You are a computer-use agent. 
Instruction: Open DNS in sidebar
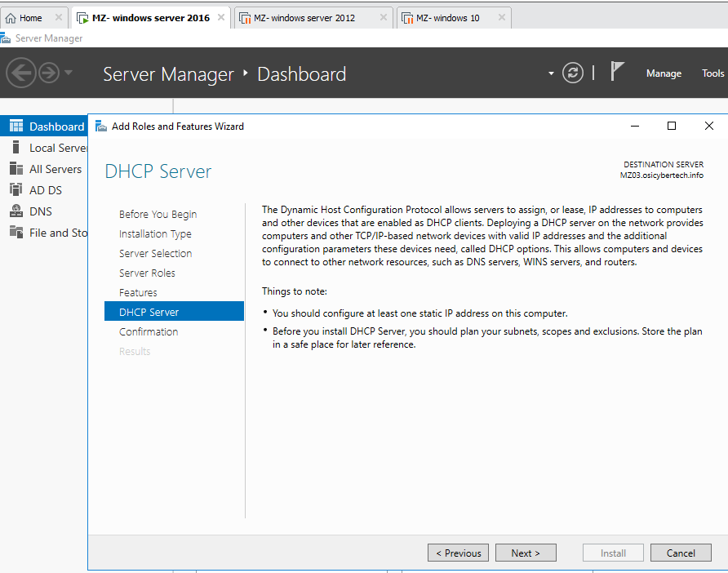point(44,211)
